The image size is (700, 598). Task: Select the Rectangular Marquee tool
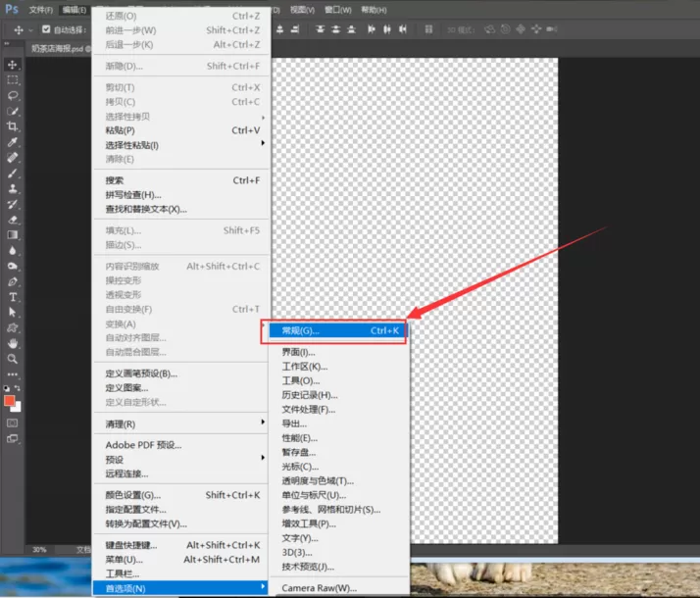13,80
